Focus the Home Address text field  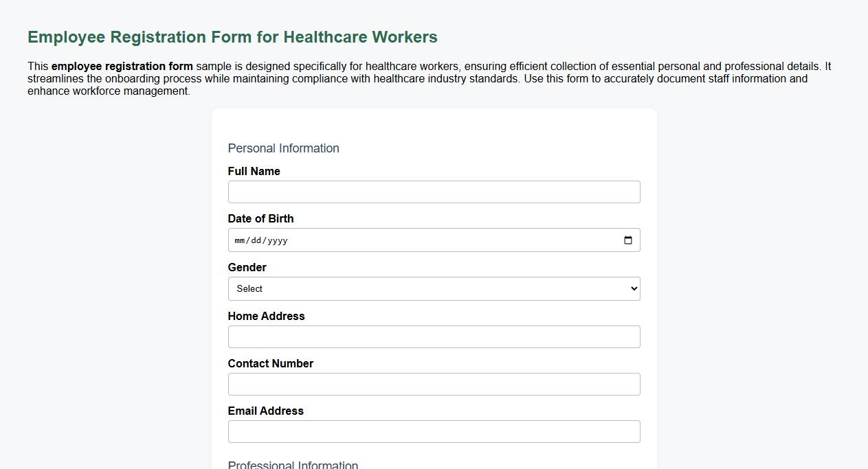click(434, 336)
